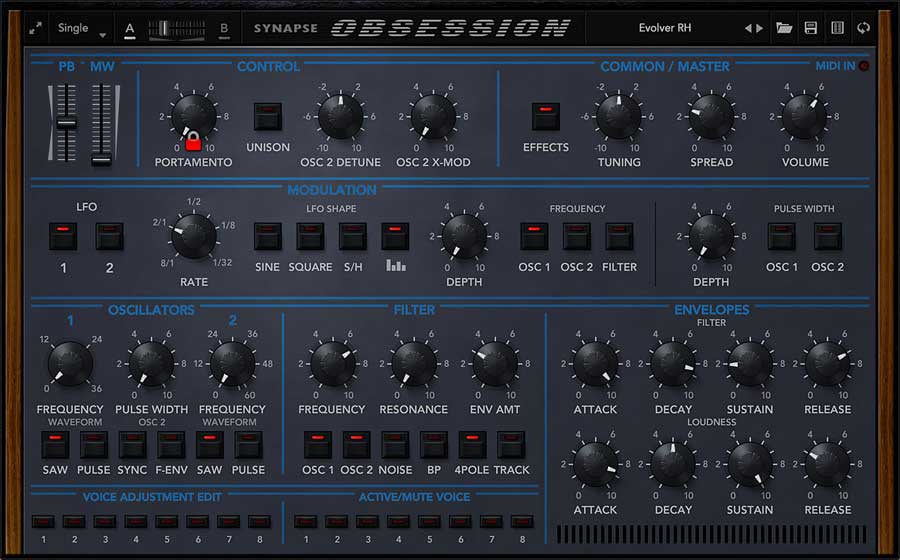Click the PB pitch bend slider
The image size is (900, 560).
click(66, 122)
